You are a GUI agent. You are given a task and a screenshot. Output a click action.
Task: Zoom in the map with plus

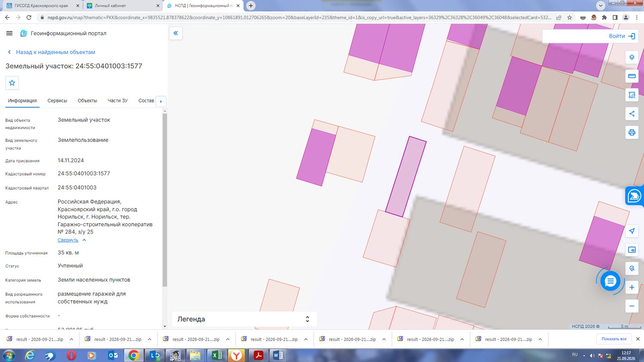tap(632, 287)
